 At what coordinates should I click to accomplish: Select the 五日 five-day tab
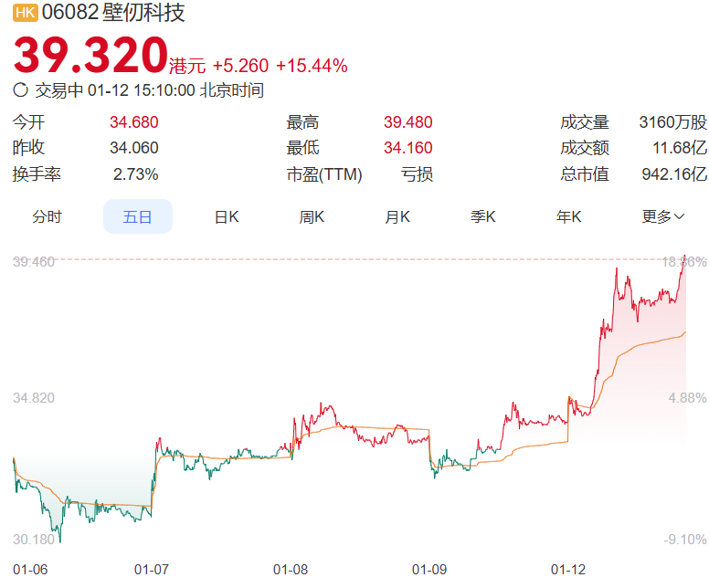point(137,216)
